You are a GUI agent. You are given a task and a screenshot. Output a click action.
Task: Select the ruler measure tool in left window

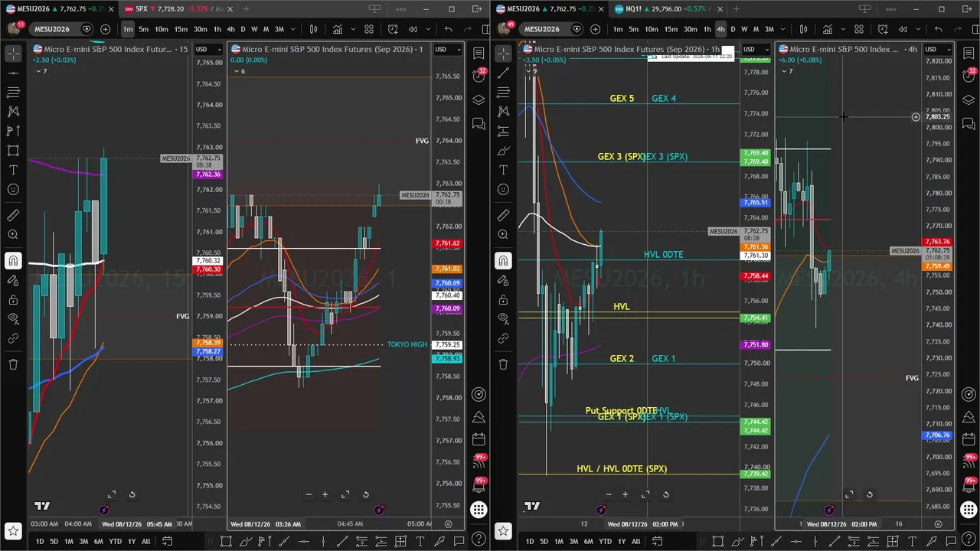tap(13, 216)
